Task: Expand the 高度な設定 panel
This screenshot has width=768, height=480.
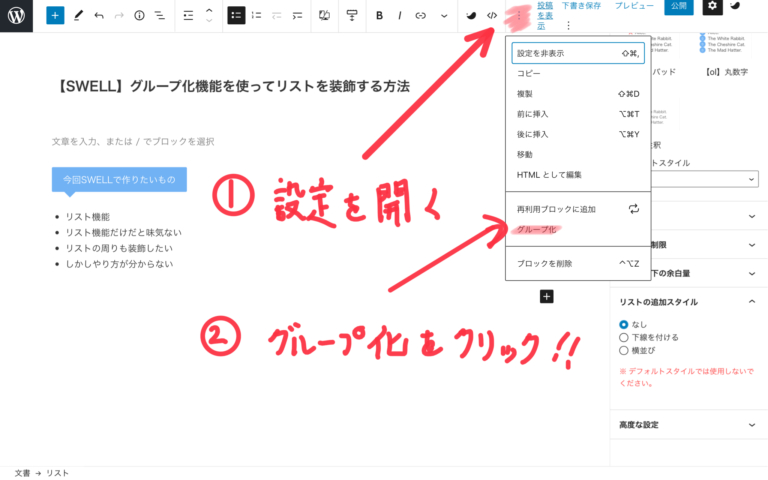Action: click(688, 425)
